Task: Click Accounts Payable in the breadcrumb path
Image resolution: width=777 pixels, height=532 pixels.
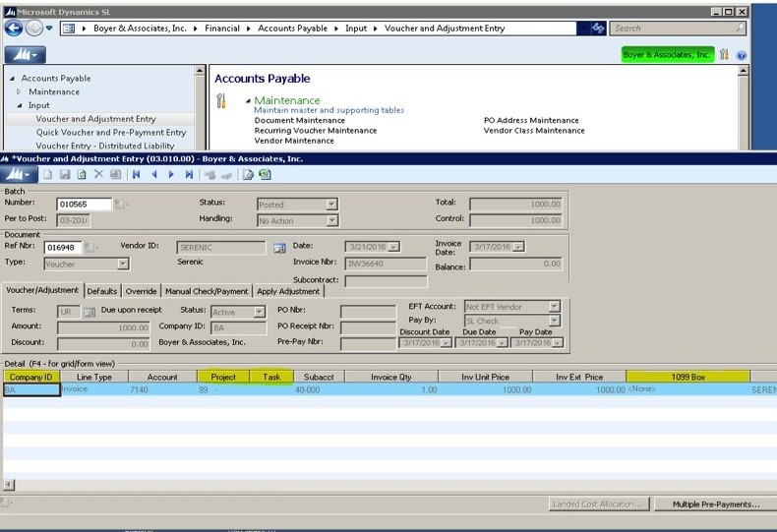Action: click(292, 29)
